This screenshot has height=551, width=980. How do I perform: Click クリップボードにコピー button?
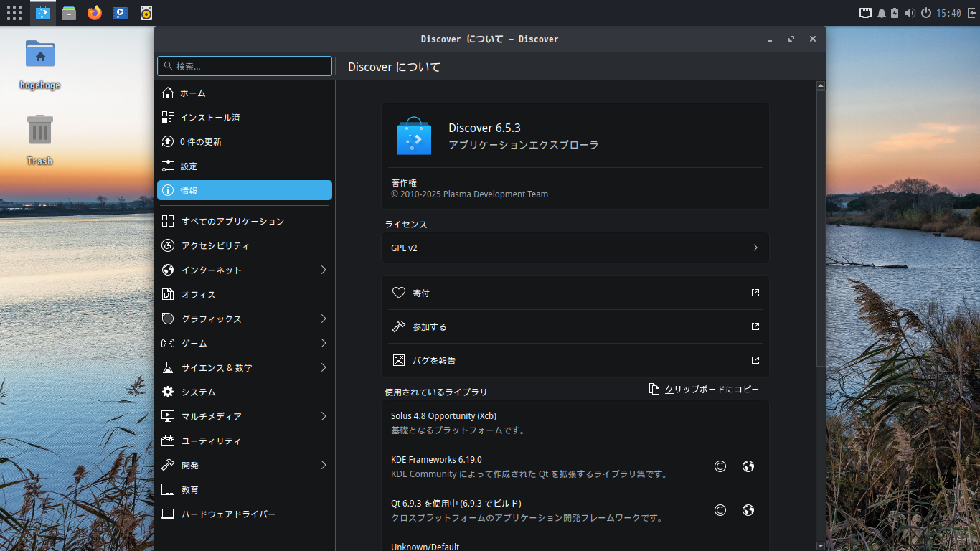704,389
